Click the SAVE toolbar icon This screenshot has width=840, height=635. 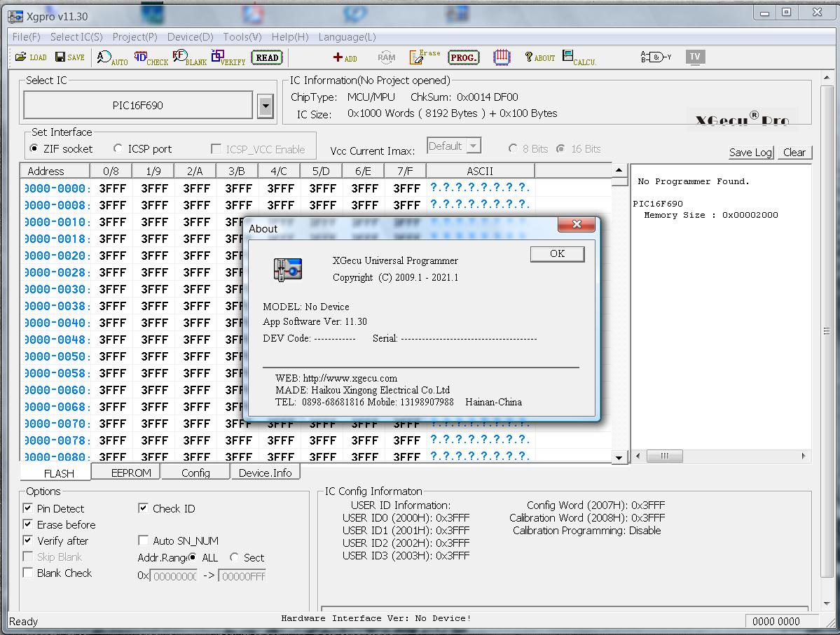click(70, 57)
